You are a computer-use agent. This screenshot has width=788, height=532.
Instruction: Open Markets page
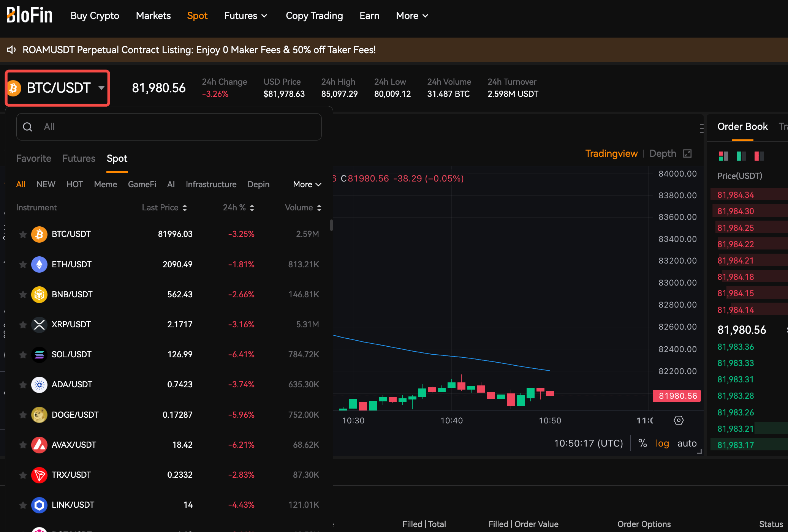pyautogui.click(x=153, y=16)
